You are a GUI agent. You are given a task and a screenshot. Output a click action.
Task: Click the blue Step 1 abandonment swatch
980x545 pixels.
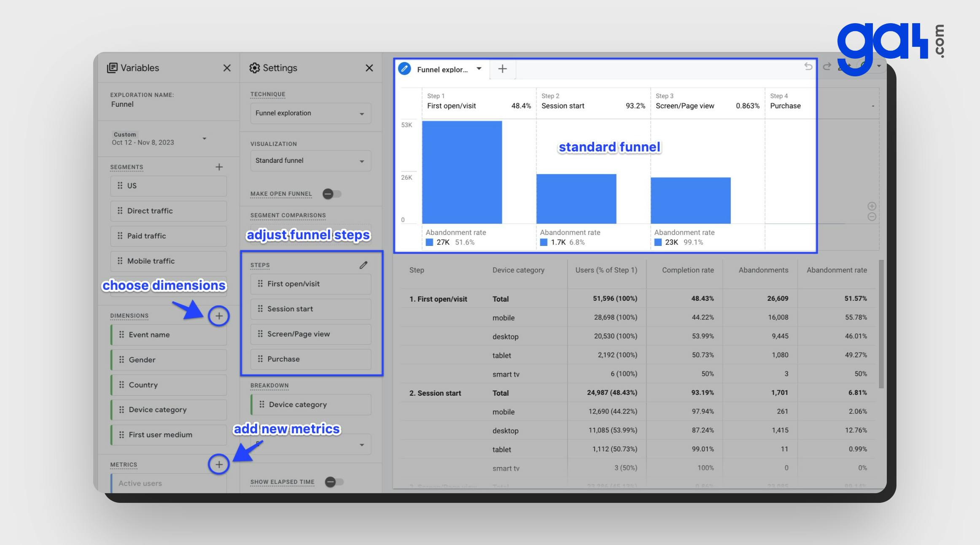point(429,243)
